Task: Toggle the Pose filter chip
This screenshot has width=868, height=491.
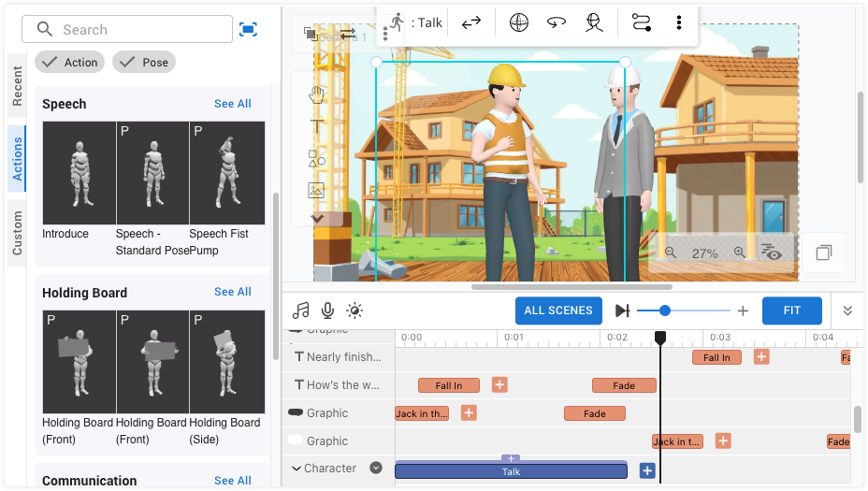Action: point(144,62)
